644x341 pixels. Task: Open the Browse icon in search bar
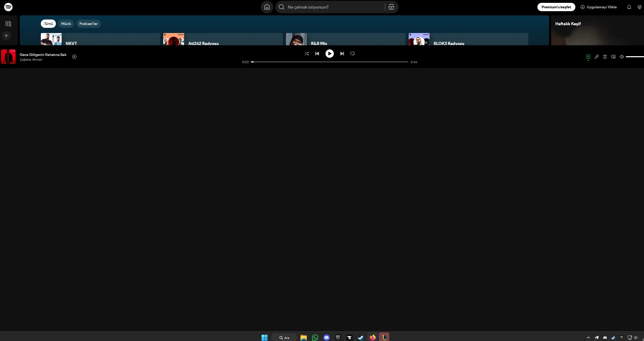[x=391, y=7]
